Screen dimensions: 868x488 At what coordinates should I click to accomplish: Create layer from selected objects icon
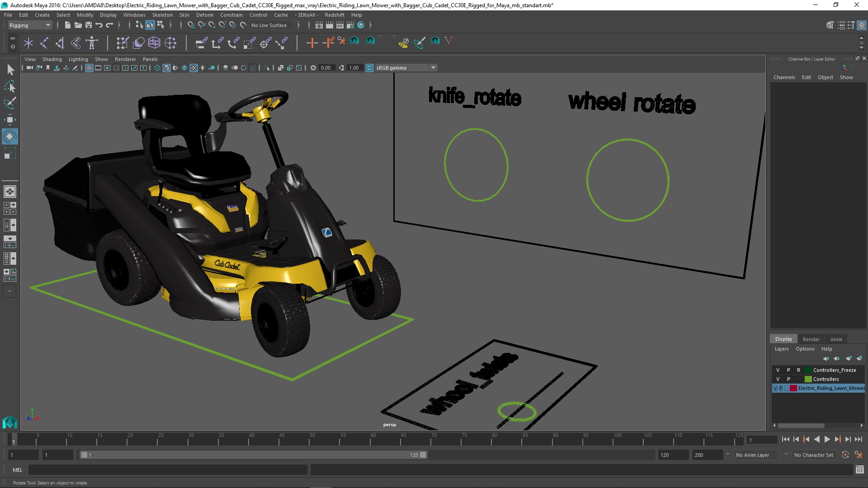859,358
